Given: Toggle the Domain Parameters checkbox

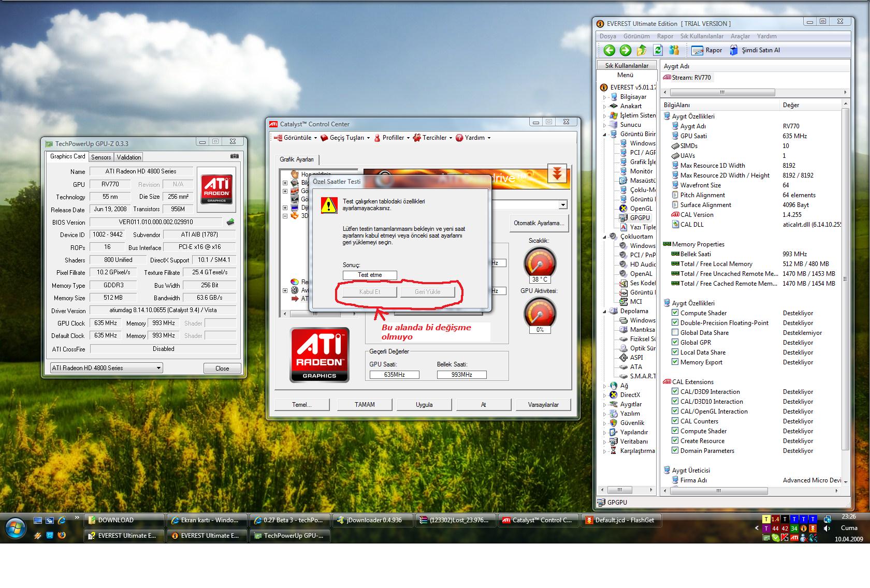Looking at the screenshot, I should pos(675,450).
